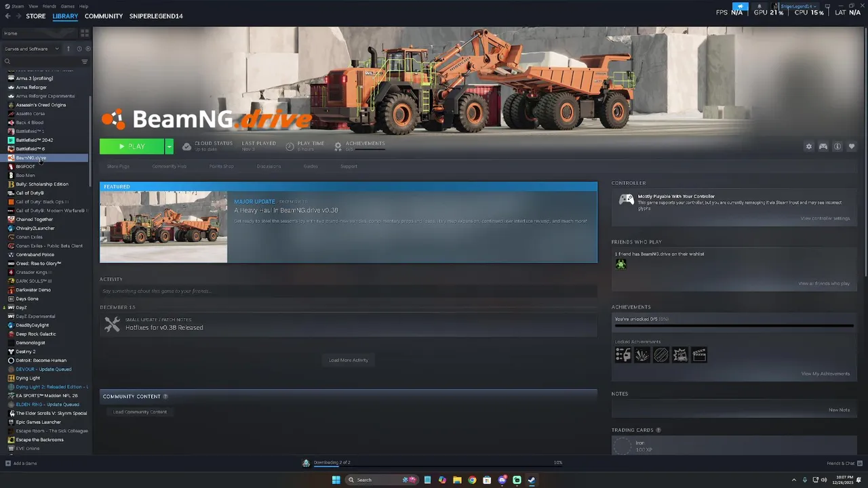
Task: Click the ready-to-play filter icon in the library sidebar
Action: [87, 49]
